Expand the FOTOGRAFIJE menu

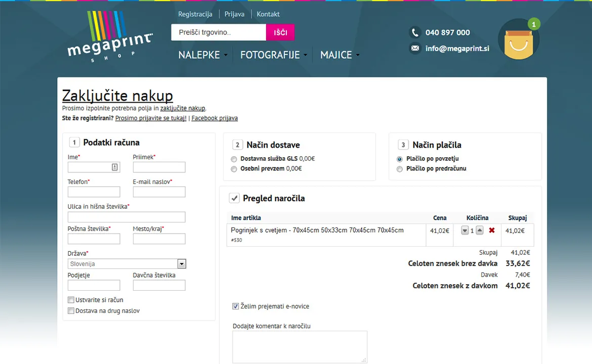274,55
